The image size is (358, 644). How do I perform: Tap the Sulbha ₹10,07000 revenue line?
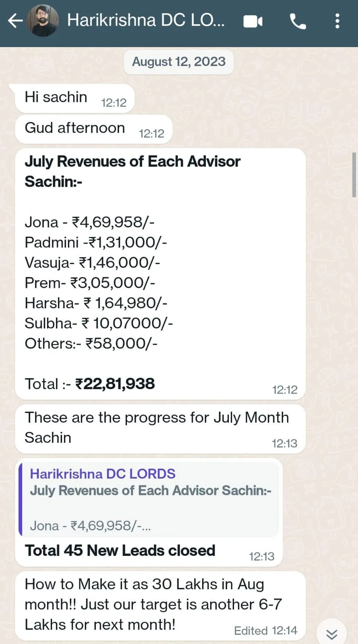[99, 323]
